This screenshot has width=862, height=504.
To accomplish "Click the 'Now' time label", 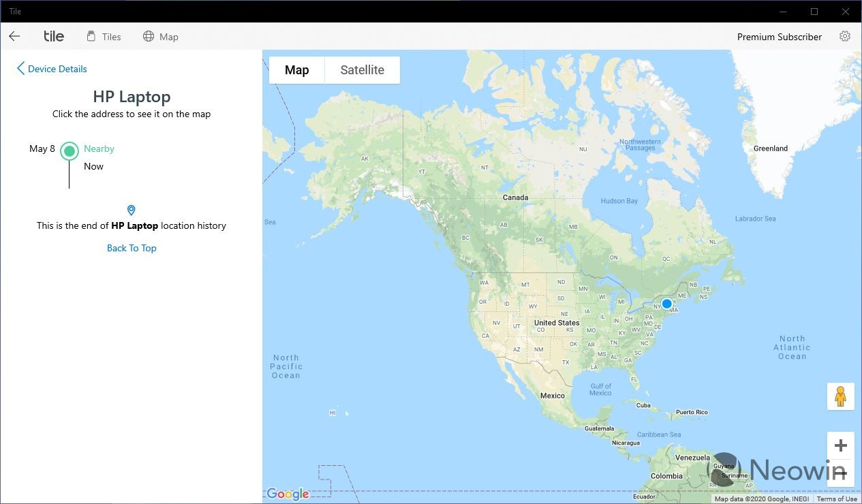I will [93, 166].
